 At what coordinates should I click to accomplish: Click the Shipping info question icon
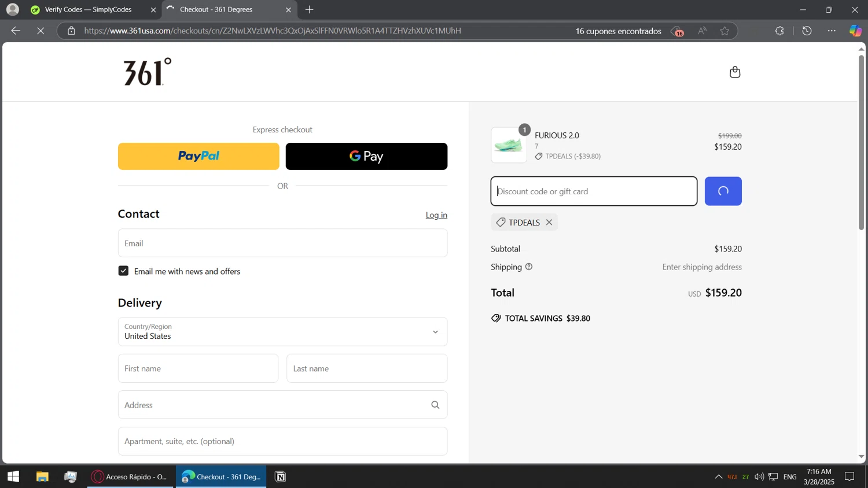[528, 267]
